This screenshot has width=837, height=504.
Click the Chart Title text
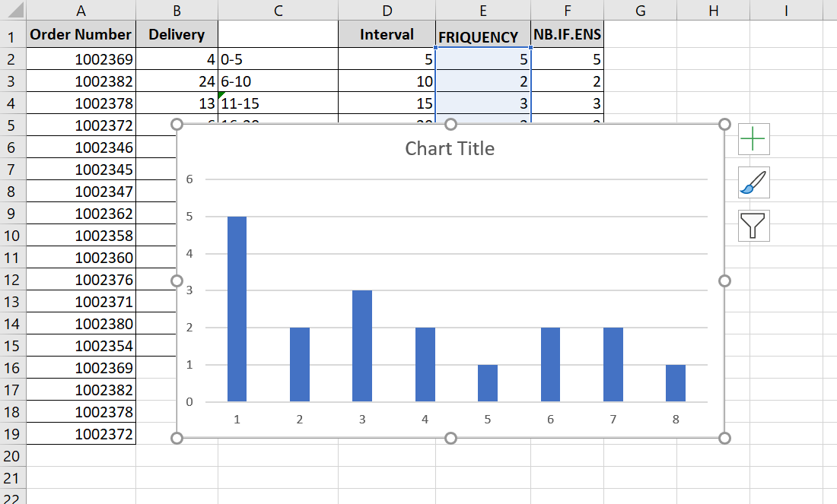pyautogui.click(x=450, y=148)
